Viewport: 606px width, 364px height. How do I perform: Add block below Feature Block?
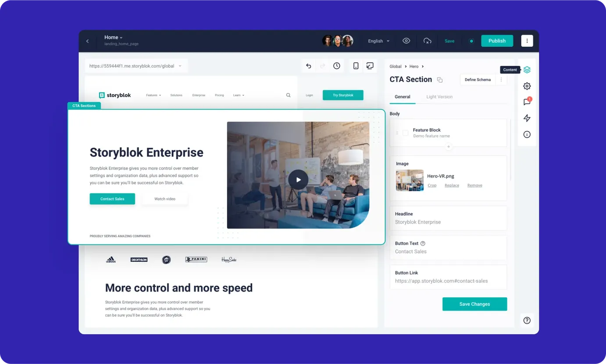tap(448, 147)
